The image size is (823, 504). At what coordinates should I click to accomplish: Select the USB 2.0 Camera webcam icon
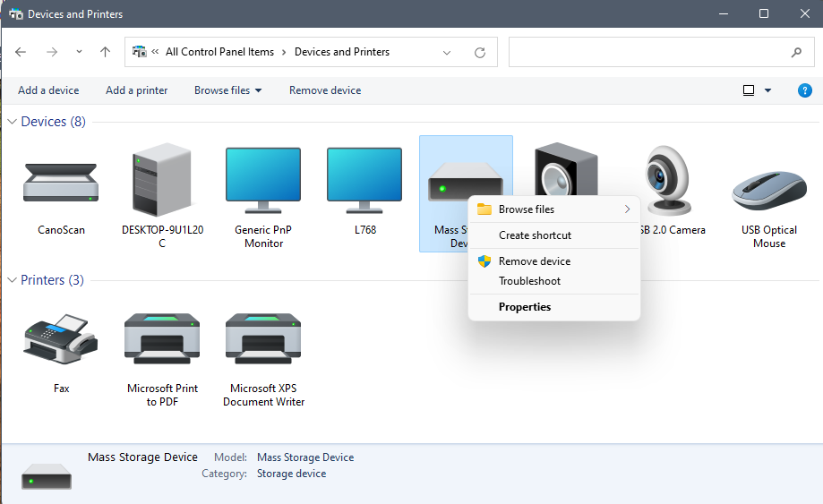[668, 181]
